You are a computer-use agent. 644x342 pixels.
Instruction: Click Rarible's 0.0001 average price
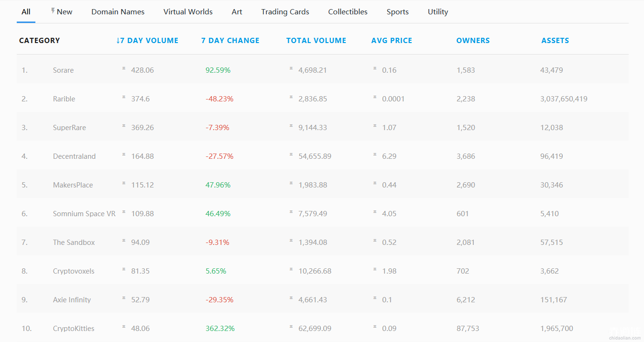(x=393, y=99)
